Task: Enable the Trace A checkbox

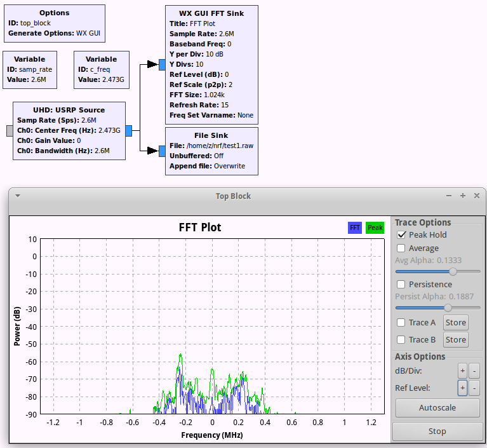Action: [x=401, y=322]
